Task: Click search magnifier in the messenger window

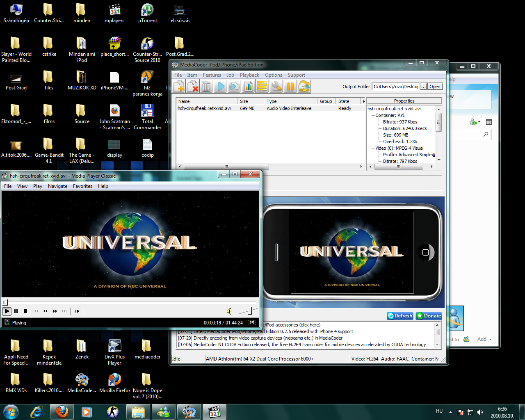Action: click(486, 134)
